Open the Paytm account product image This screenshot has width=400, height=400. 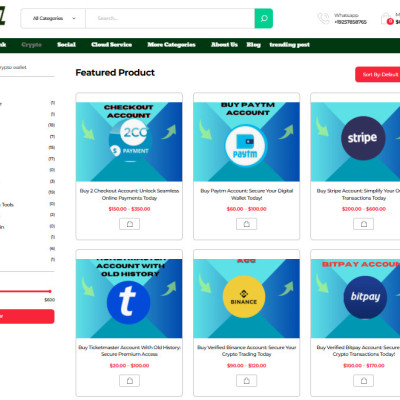(246, 142)
